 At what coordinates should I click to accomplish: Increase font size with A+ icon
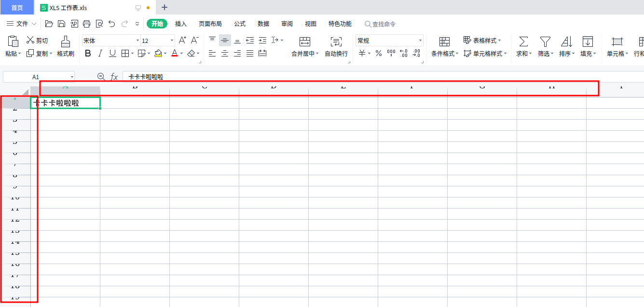(182, 40)
